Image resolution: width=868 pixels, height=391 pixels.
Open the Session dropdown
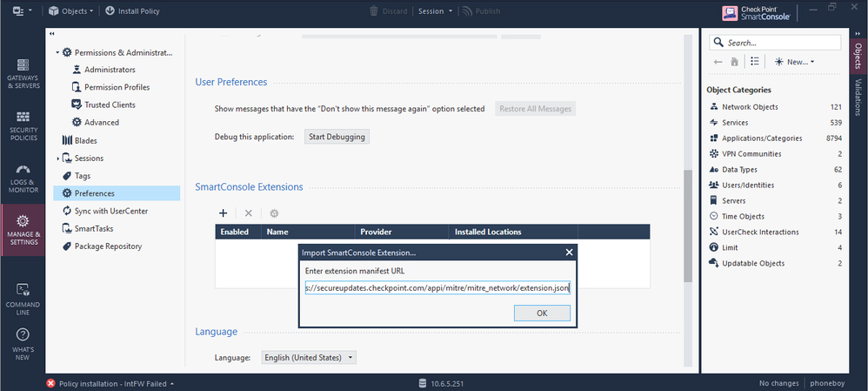[x=435, y=10]
